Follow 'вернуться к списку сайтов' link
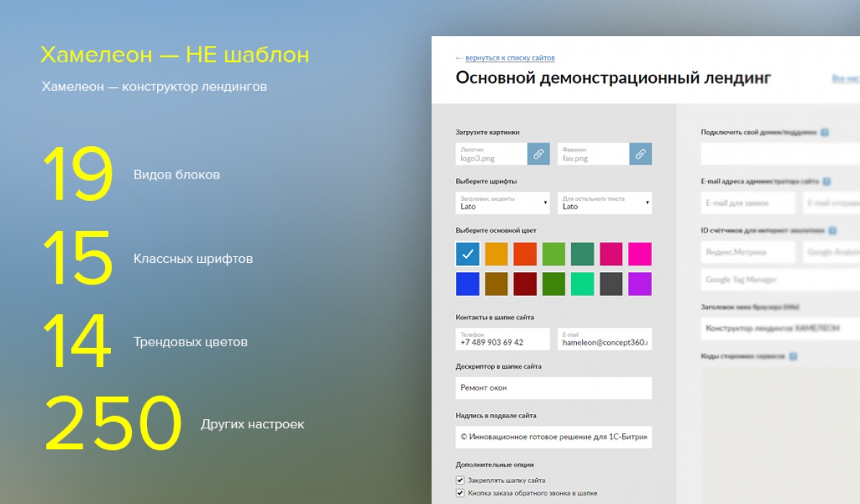 [510, 58]
